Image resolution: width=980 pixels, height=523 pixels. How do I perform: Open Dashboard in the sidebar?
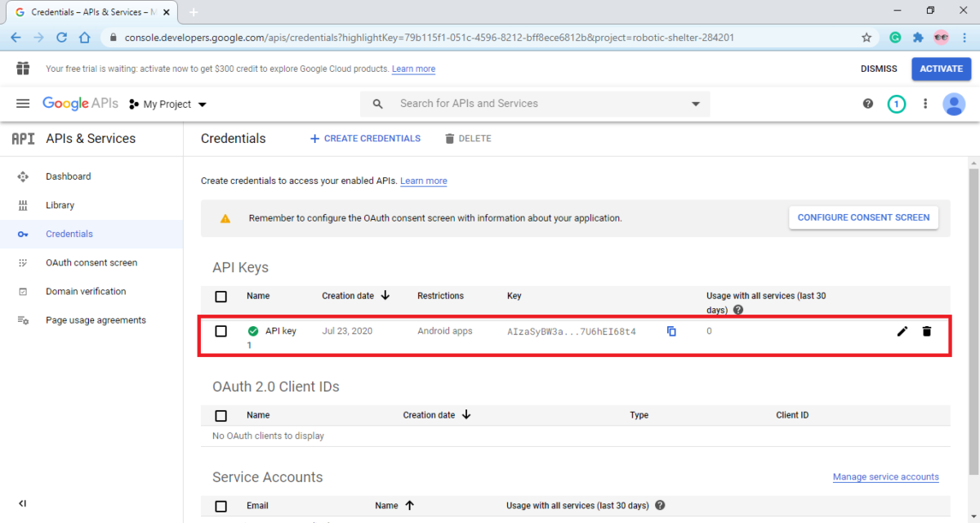coord(68,177)
